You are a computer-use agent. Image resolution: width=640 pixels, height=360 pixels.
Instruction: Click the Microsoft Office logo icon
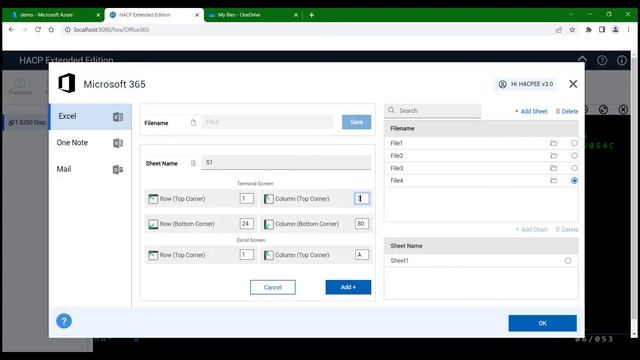(67, 83)
